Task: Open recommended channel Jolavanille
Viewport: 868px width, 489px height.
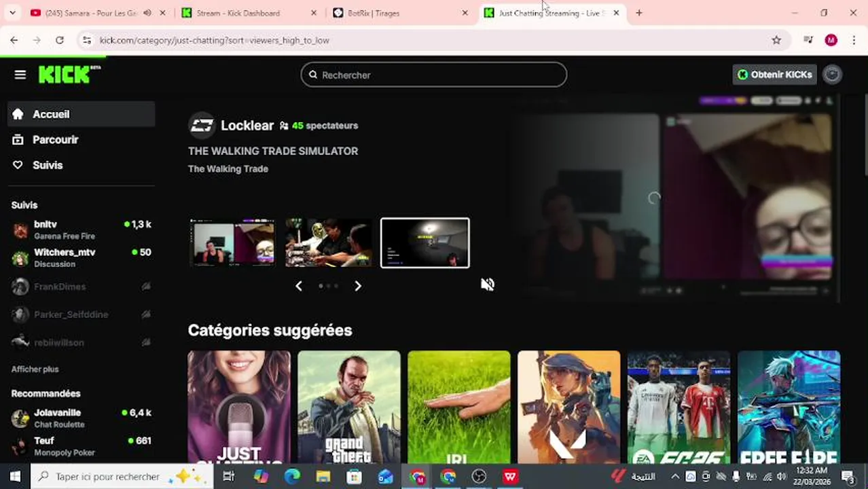Action: [82, 418]
